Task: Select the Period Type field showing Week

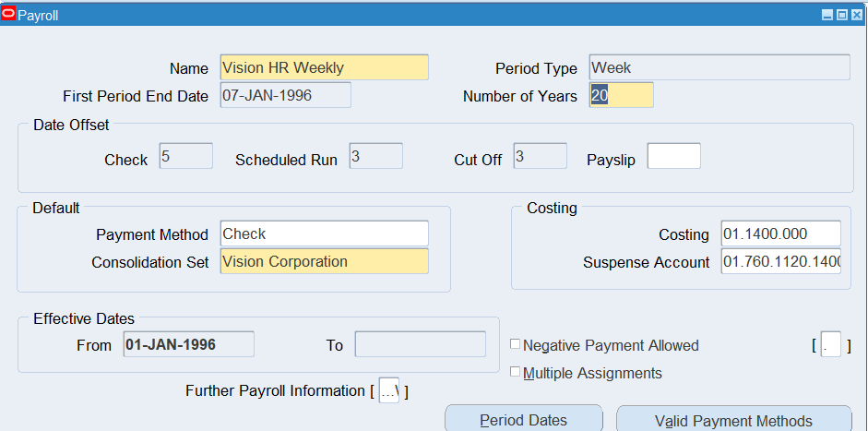Action: [x=719, y=67]
